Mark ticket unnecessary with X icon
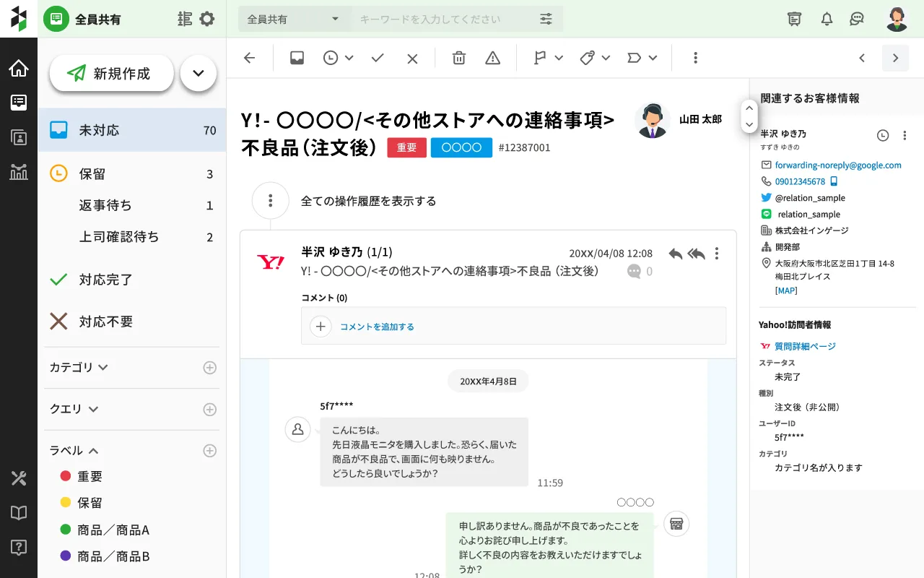Screen dimensions: 924x578 (412, 59)
